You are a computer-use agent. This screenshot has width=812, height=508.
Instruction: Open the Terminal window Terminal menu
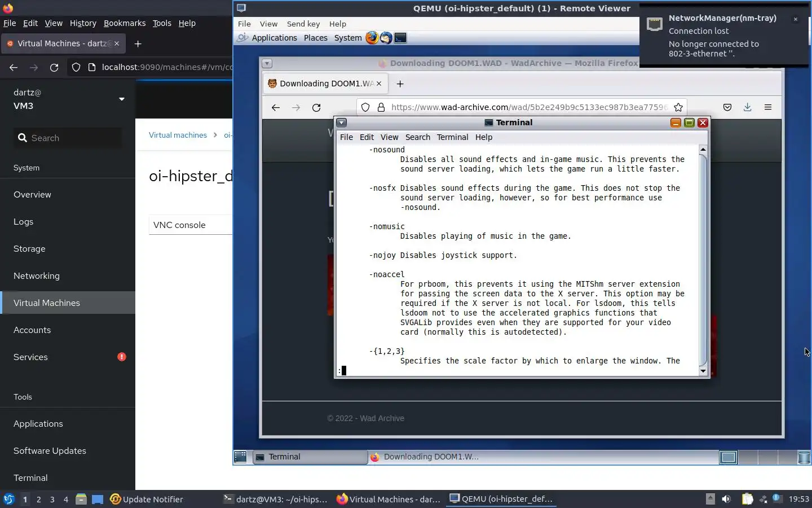(452, 137)
